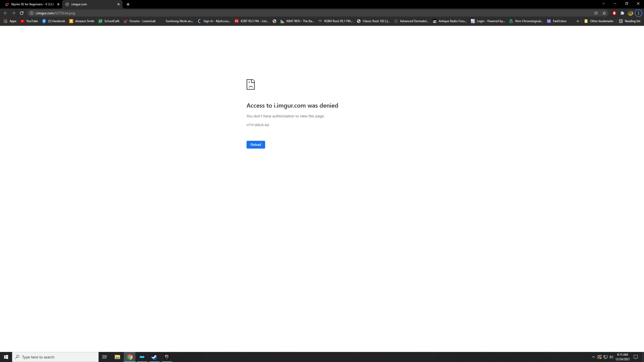Share this page icon in address bar
The image size is (644, 362).
pos(596,13)
